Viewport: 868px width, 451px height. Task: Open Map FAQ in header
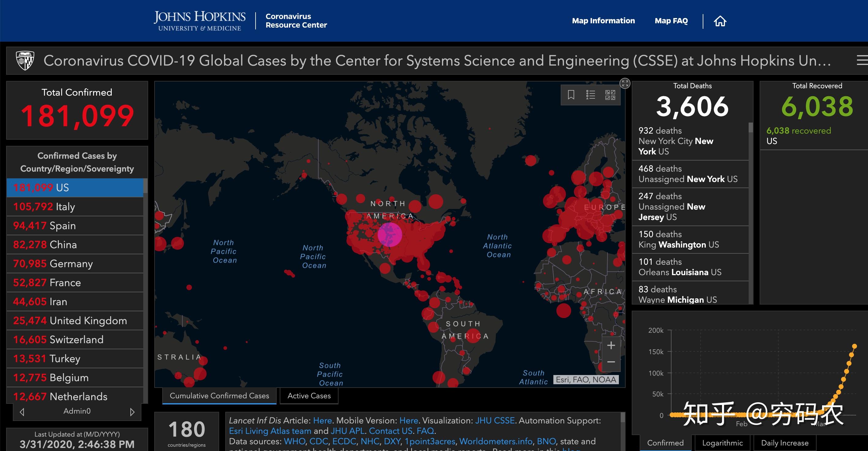[671, 21]
